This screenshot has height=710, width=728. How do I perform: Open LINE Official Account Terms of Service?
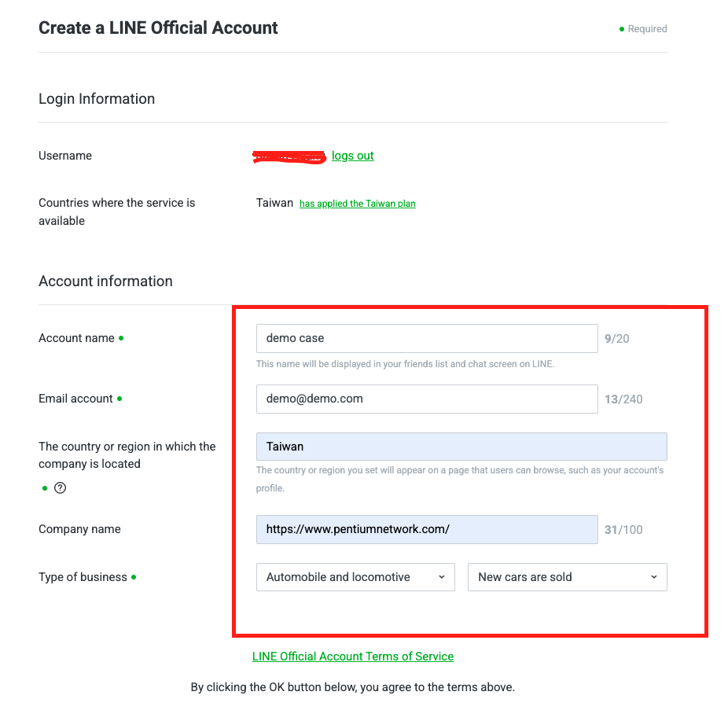pyautogui.click(x=353, y=657)
